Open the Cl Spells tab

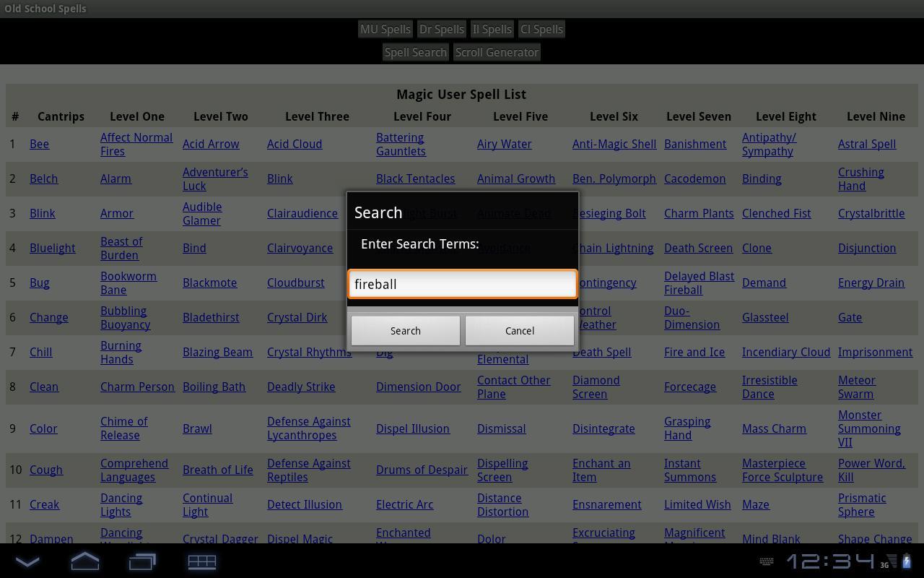(x=541, y=30)
